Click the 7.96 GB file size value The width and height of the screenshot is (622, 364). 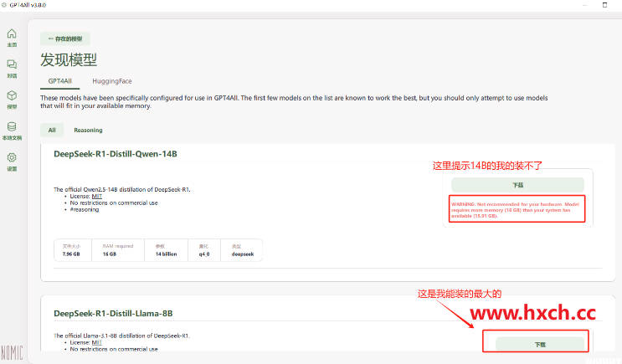(x=71, y=254)
